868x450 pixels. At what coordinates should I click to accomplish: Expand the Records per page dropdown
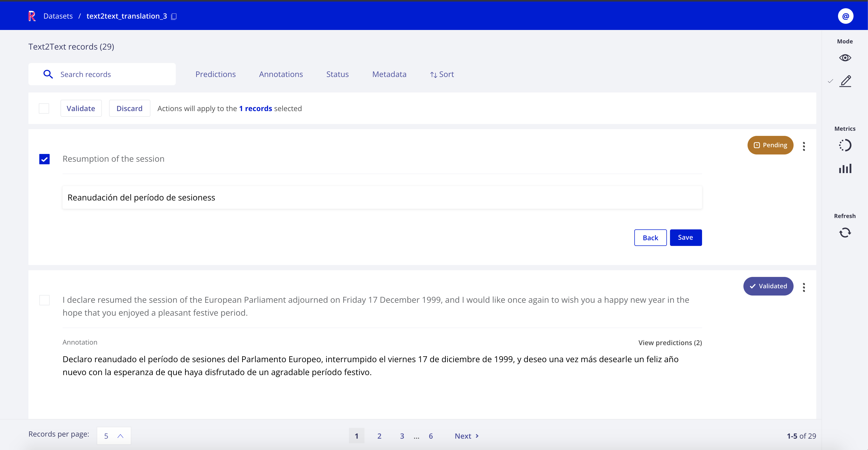113,436
